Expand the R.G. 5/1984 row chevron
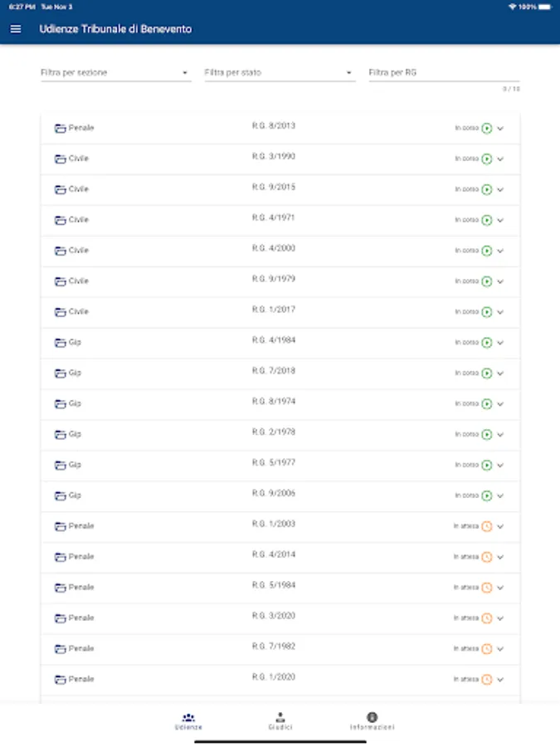The width and height of the screenshot is (560, 747). coord(500,588)
